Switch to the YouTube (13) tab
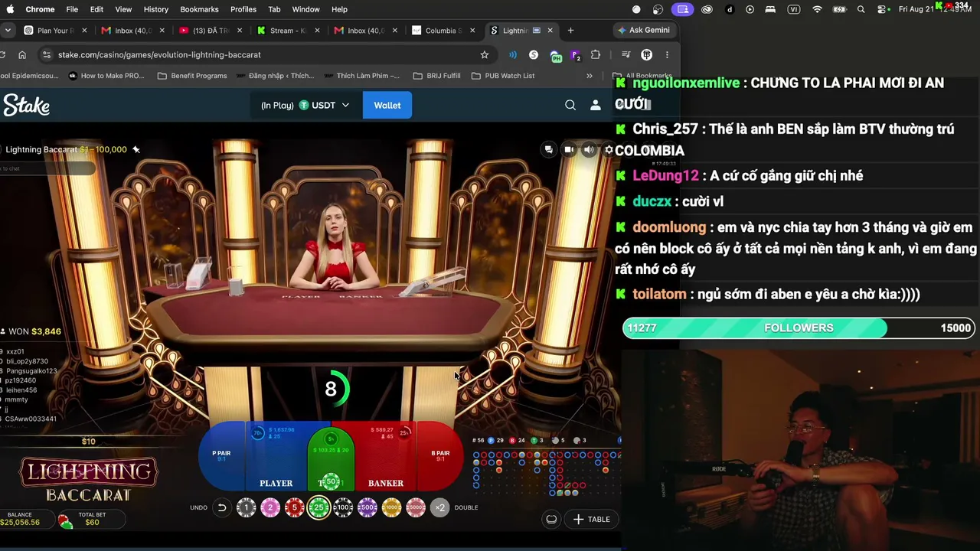The image size is (980, 551). [210, 31]
